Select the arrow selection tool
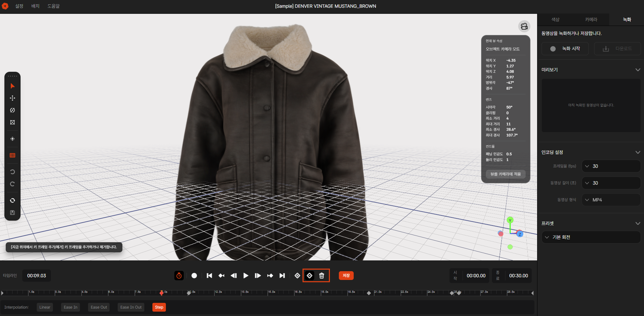 click(12, 86)
